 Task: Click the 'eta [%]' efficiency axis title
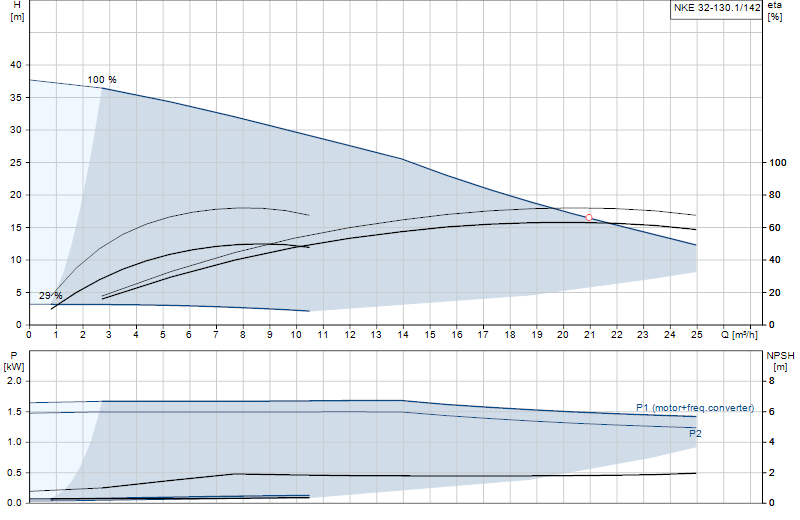[774, 11]
